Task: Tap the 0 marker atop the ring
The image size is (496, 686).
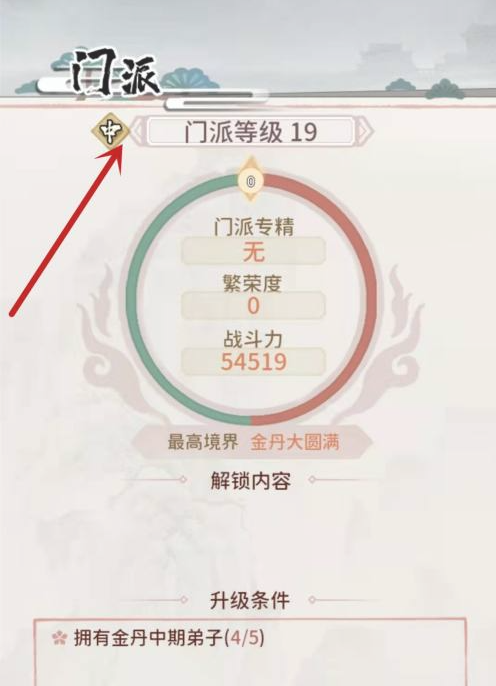Action: (x=250, y=181)
